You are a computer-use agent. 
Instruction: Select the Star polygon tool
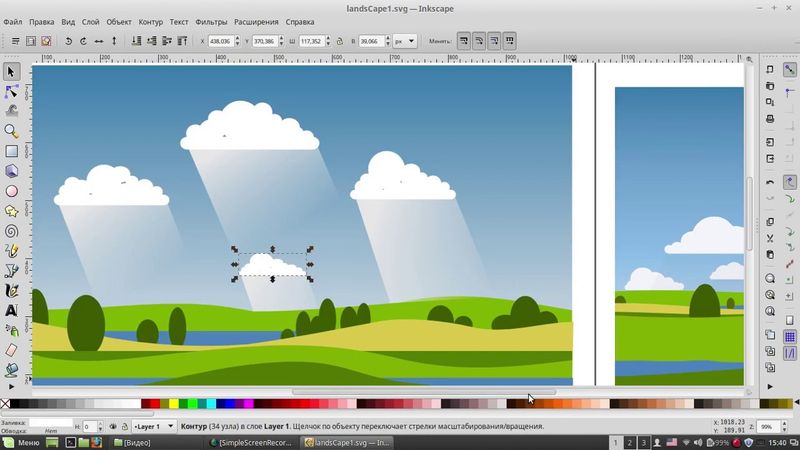click(11, 211)
